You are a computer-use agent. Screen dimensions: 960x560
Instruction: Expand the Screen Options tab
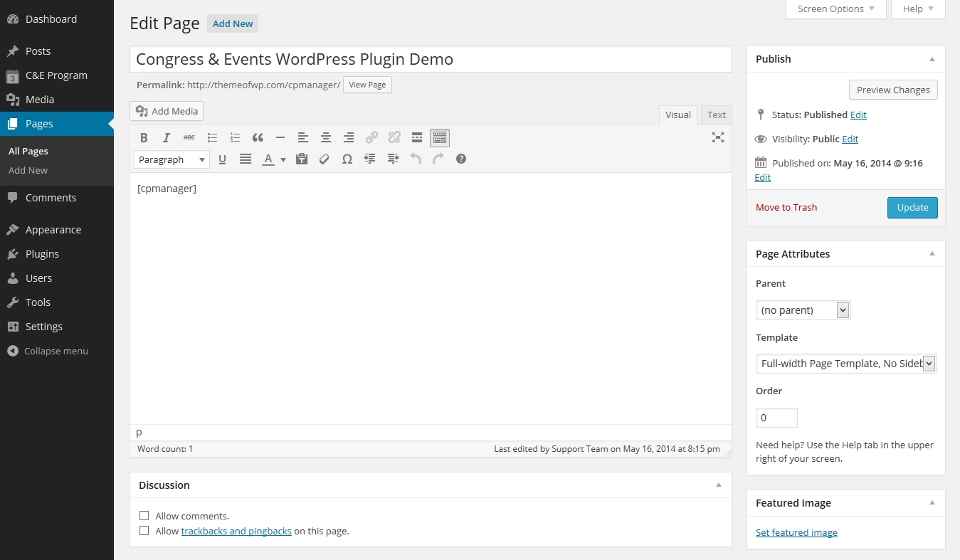[x=836, y=9]
